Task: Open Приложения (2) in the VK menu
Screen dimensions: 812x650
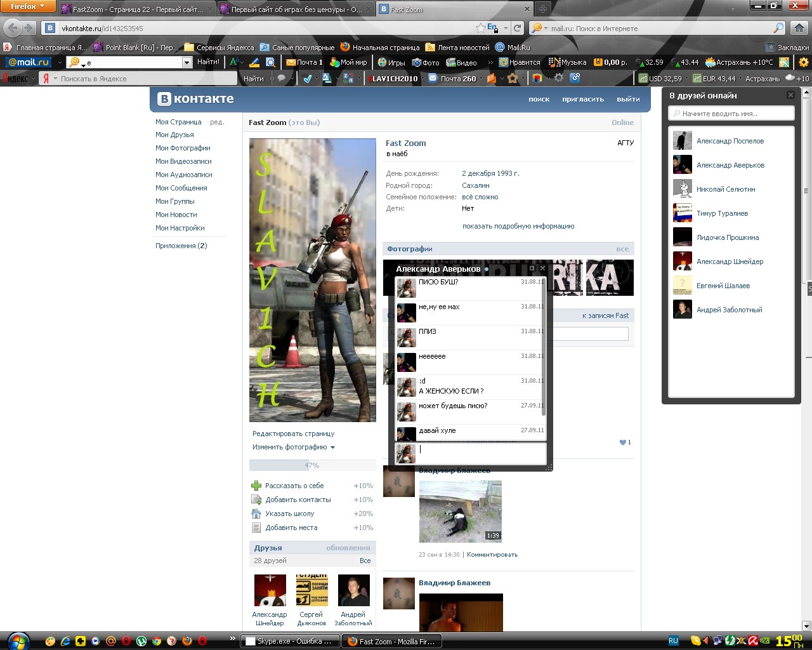Action: pos(181,246)
